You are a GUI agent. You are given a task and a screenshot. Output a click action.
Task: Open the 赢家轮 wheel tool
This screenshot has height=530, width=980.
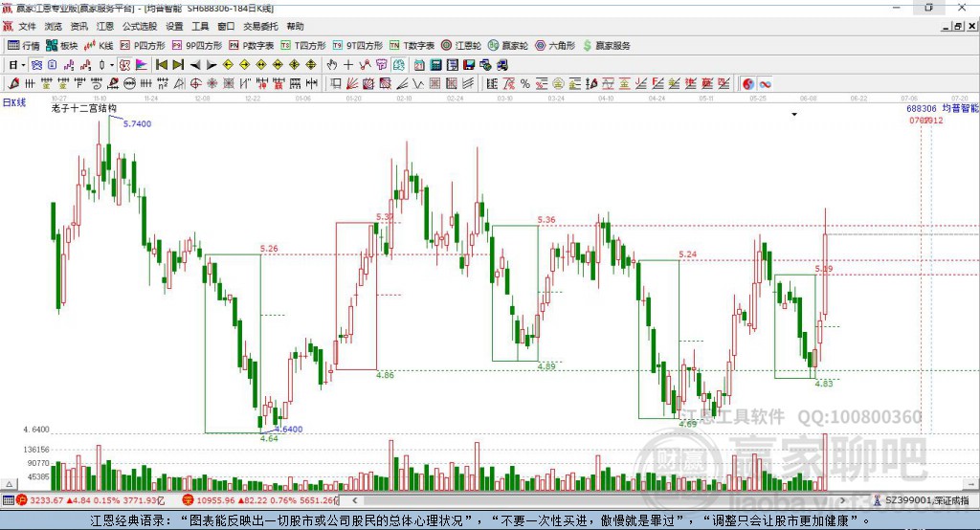point(508,46)
